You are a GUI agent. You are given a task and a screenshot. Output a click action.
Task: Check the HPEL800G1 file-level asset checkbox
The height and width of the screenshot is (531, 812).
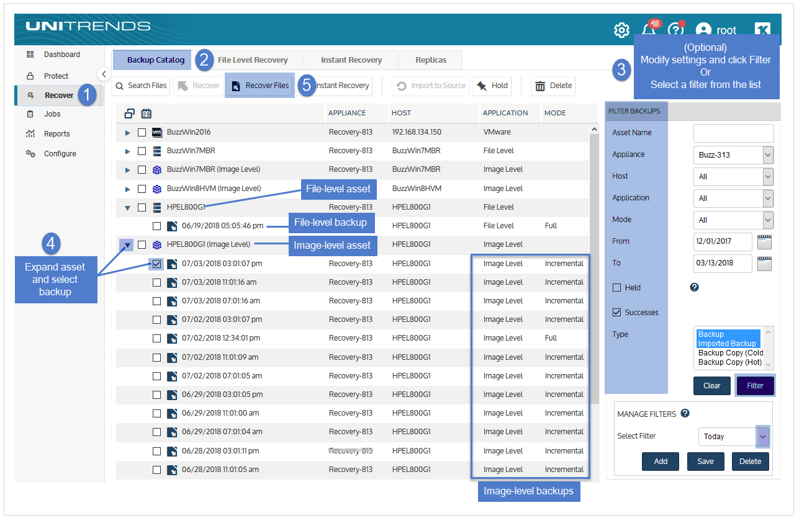[142, 207]
